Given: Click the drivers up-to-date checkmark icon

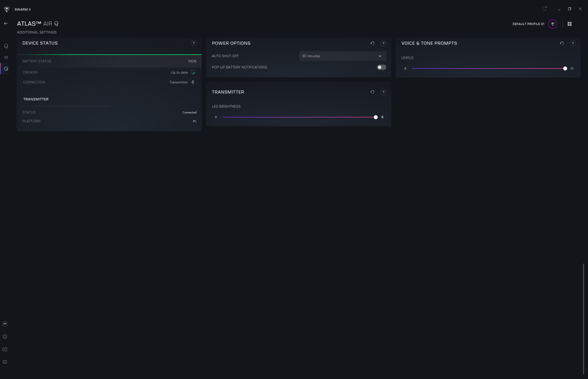Looking at the screenshot, I should pos(193,72).
